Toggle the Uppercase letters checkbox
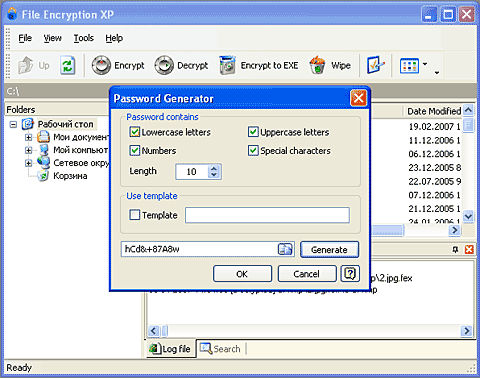The height and width of the screenshot is (378, 480). coord(253,132)
